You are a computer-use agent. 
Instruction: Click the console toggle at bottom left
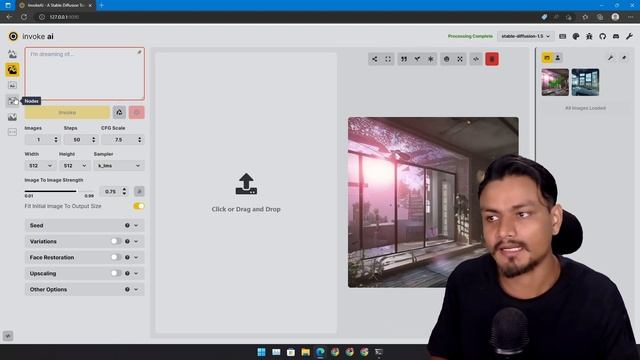point(8,336)
